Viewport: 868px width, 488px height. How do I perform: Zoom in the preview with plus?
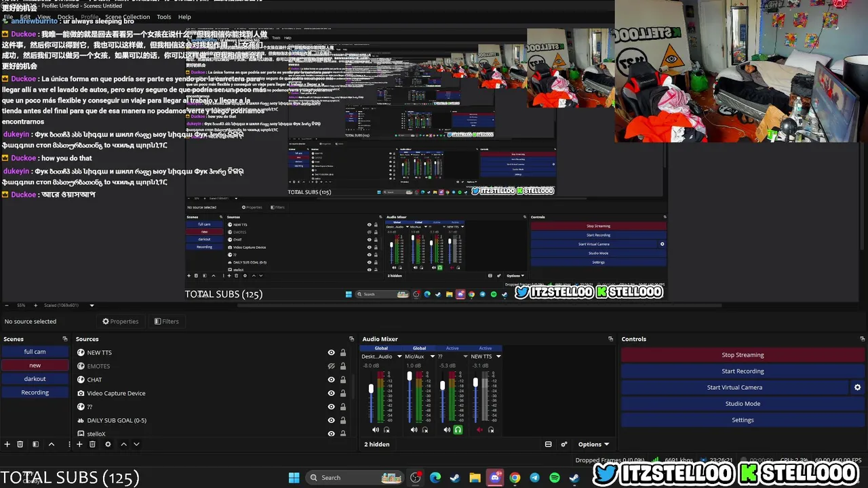(x=35, y=305)
